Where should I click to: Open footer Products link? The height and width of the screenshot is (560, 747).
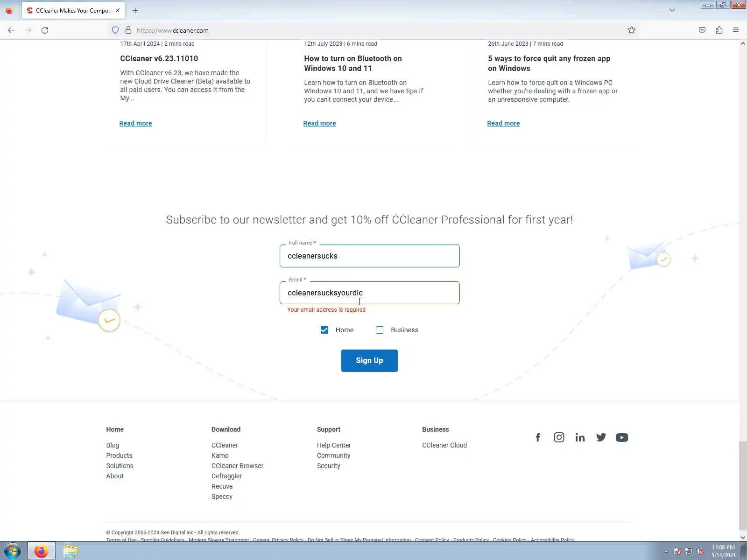[x=119, y=455]
